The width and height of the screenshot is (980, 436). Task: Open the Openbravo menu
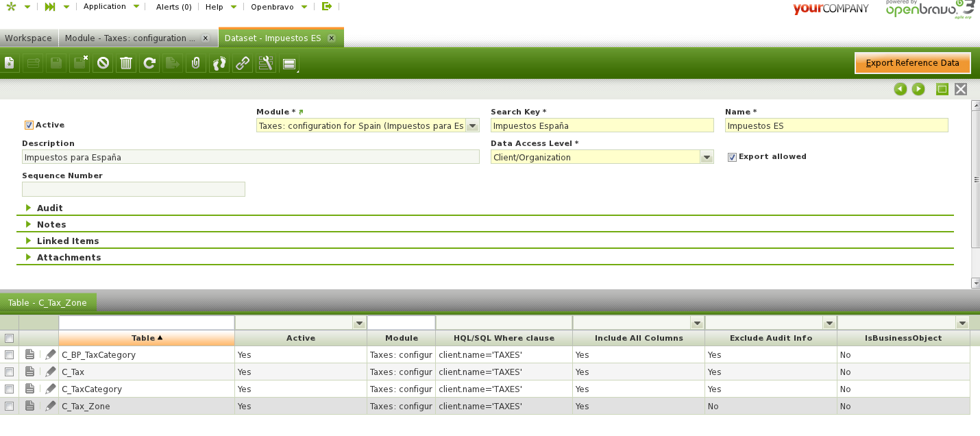point(278,6)
